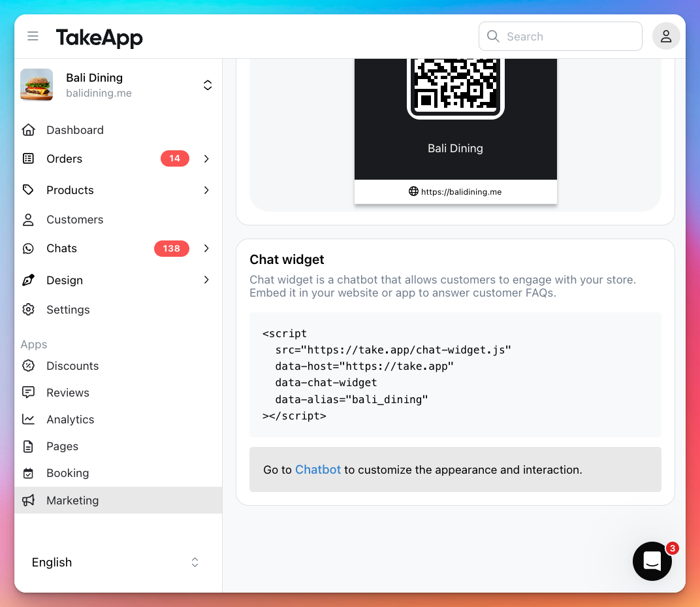Open the Products menu item
This screenshot has height=607, width=700.
click(x=118, y=190)
